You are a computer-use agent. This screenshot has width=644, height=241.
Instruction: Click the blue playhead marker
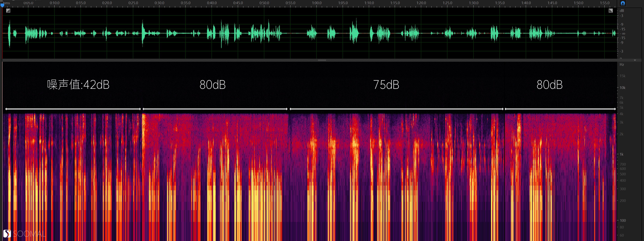point(2,5)
